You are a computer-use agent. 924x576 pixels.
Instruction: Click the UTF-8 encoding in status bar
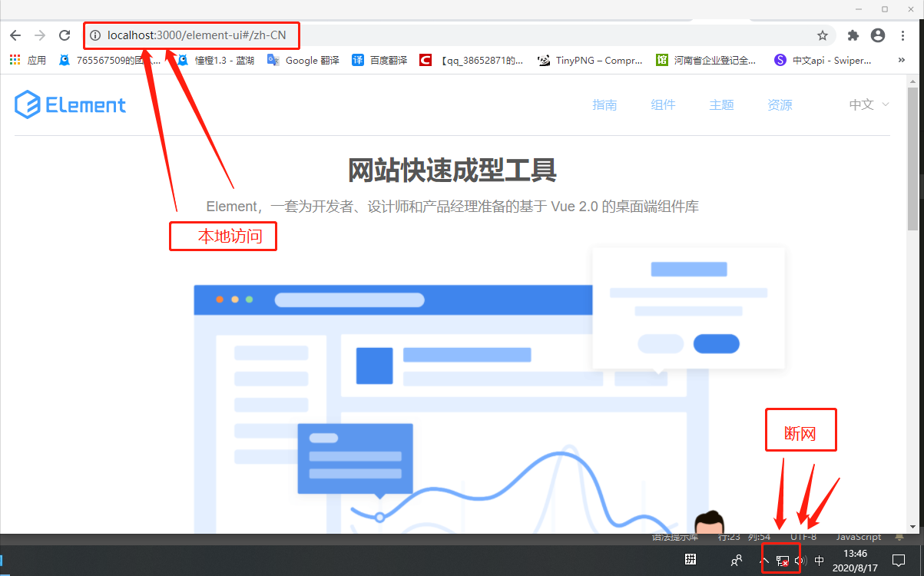[803, 538]
